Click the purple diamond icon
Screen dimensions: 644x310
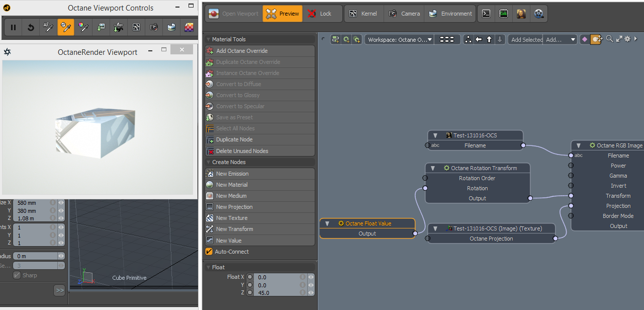[x=585, y=39]
